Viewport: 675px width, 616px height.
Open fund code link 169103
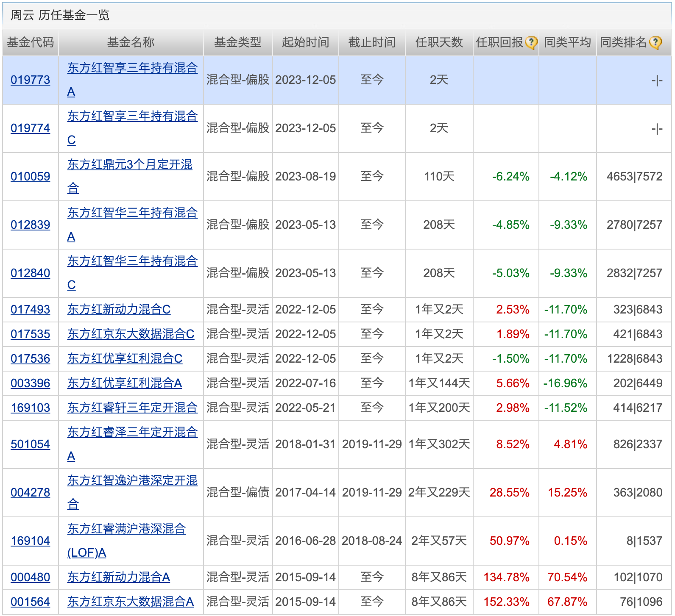pyautogui.click(x=31, y=408)
